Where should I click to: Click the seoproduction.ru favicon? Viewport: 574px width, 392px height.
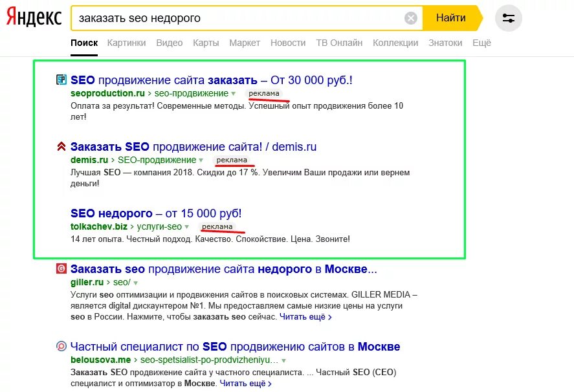pyautogui.click(x=61, y=80)
